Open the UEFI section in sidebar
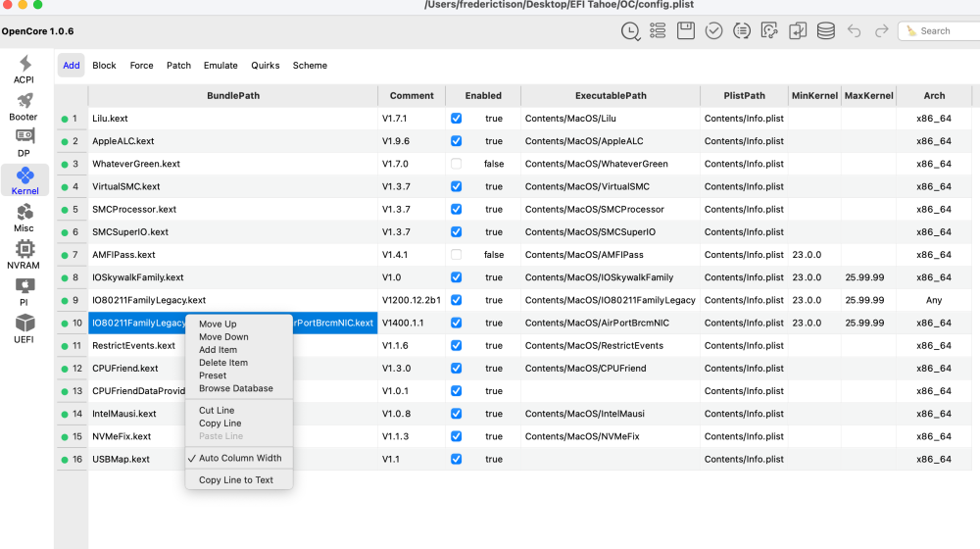 coord(24,328)
